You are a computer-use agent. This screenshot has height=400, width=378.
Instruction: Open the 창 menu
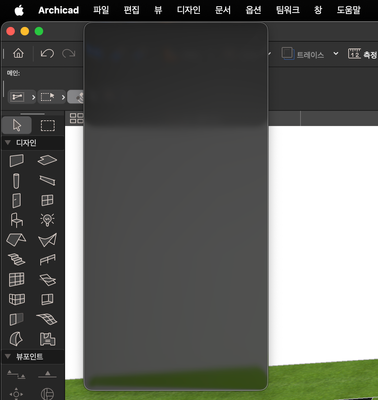click(318, 10)
